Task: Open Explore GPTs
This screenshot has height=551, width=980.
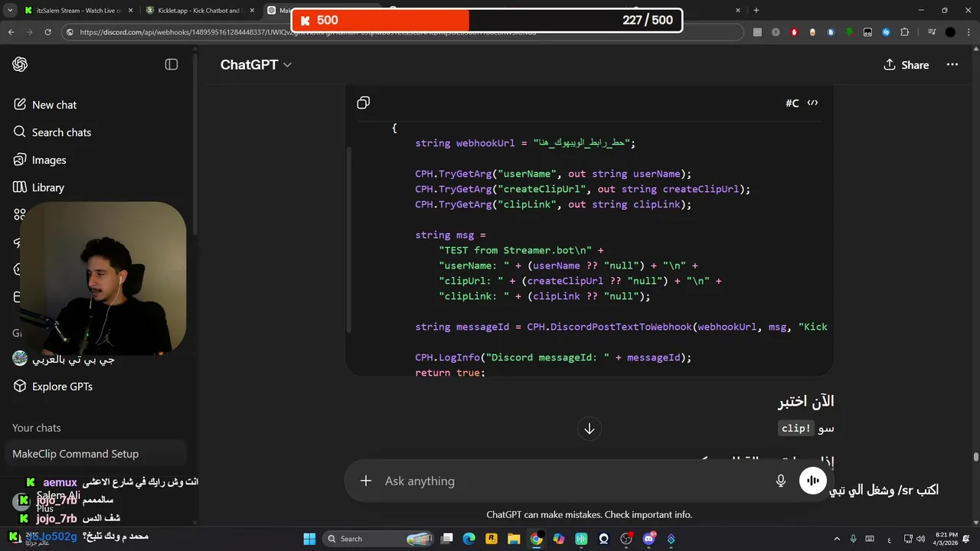Action: pyautogui.click(x=52, y=386)
